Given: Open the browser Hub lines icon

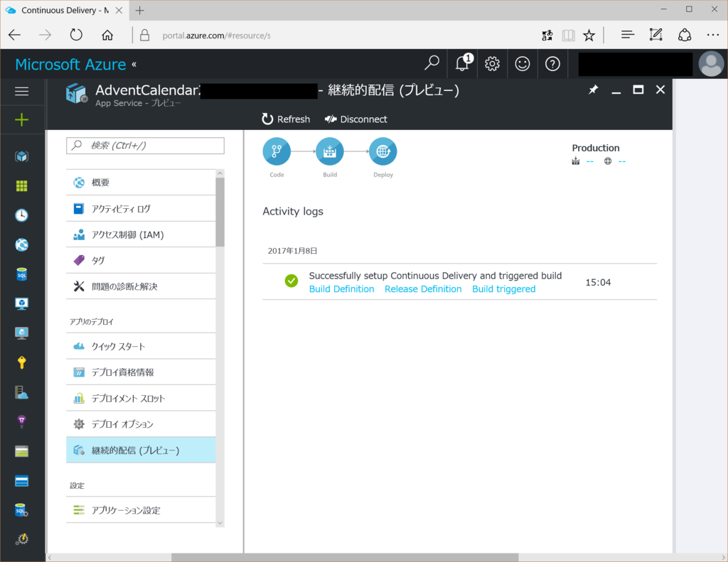Looking at the screenshot, I should click(x=628, y=34).
